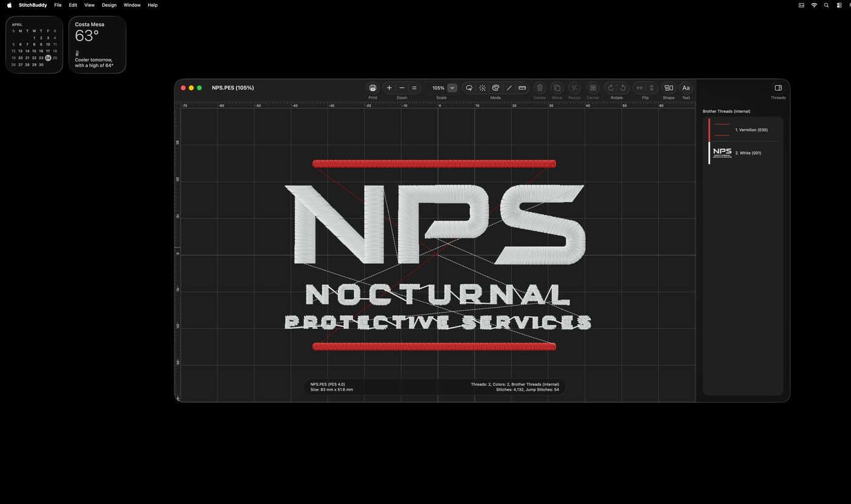Open Control Center in menu bar
Viewport: 851px width, 504px height.
pyautogui.click(x=838, y=5)
